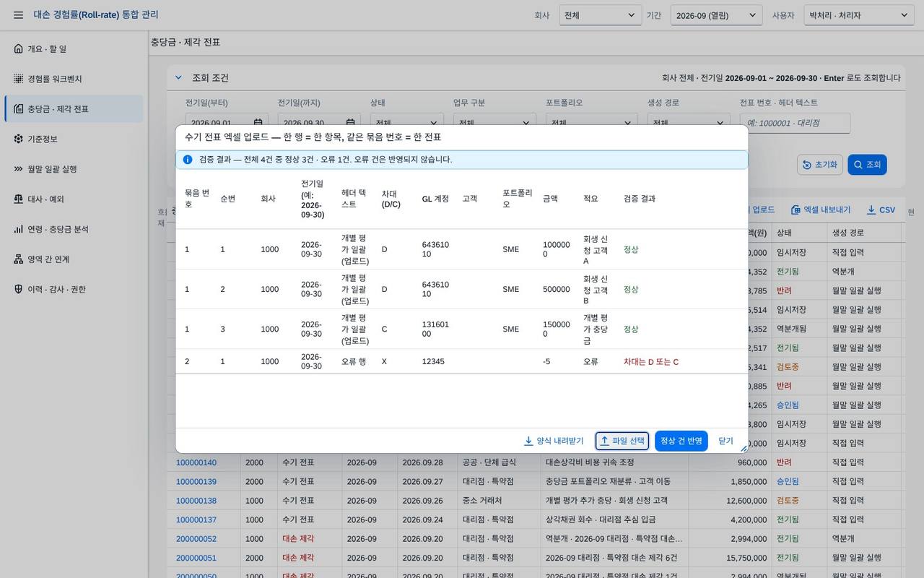Click the document icon beside 충당금 · 제각 전표
The height and width of the screenshot is (578, 924).
tap(18, 109)
